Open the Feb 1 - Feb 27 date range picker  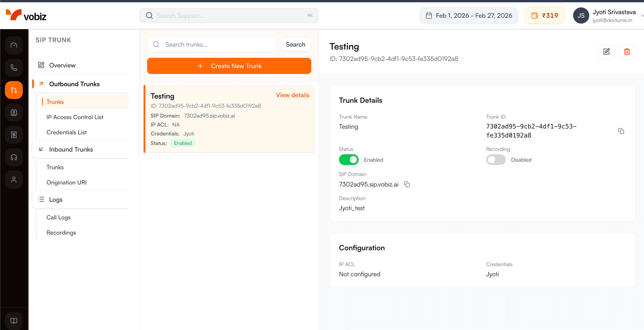[x=469, y=15]
